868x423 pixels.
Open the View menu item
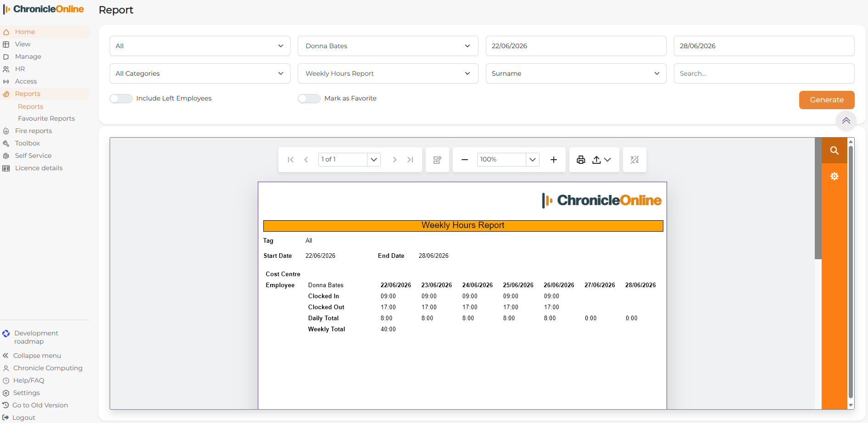point(45,44)
